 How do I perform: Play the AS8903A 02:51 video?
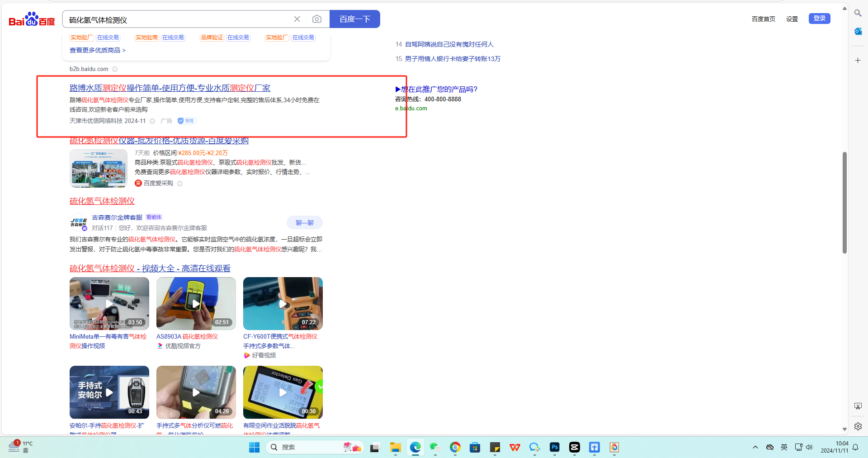[x=196, y=303]
